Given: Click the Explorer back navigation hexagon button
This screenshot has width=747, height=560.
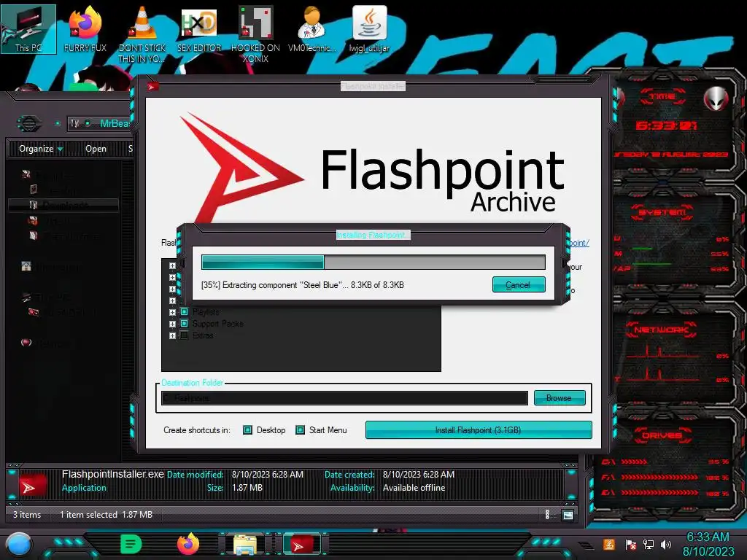Looking at the screenshot, I should click(x=29, y=124).
